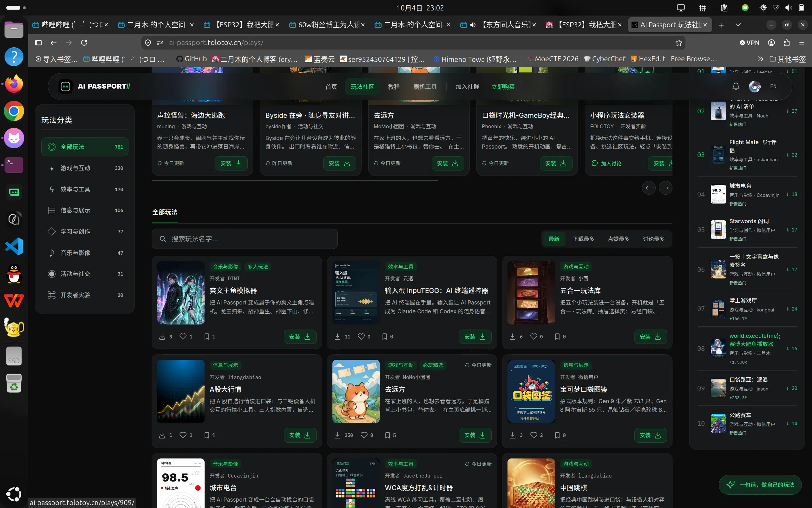Open GitHub bookmark
This screenshot has height=508, width=812.
(192, 59)
